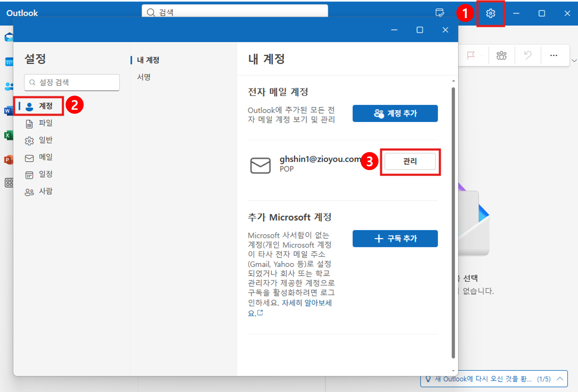Click the POP account type label
Viewport: 578px width, 392px height.
pyautogui.click(x=286, y=169)
